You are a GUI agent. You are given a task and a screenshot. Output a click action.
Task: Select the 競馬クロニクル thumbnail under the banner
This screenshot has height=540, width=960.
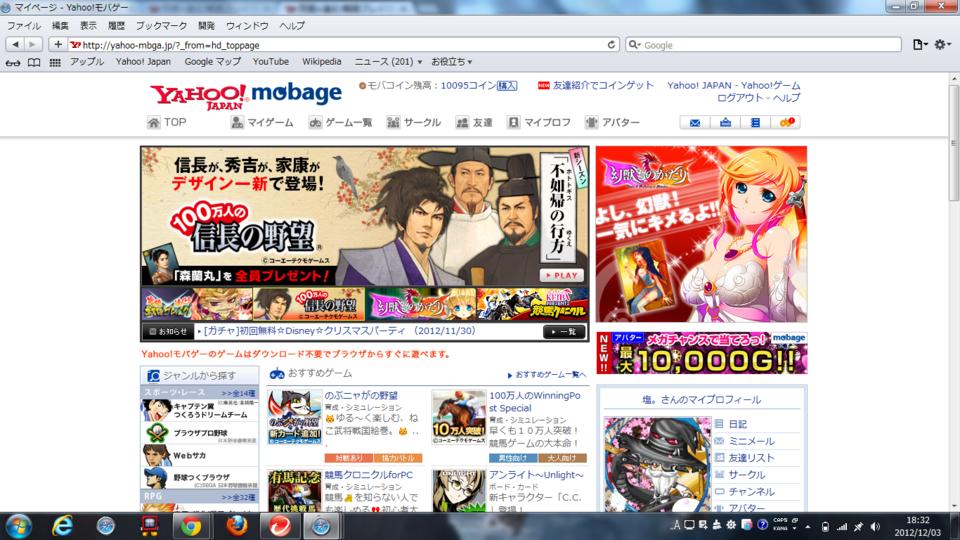click(532, 304)
